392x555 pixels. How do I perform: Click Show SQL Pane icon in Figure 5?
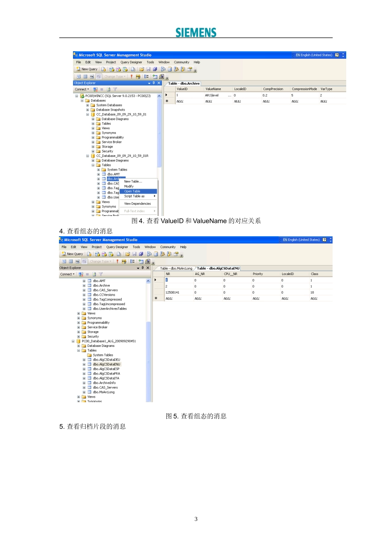point(77,261)
